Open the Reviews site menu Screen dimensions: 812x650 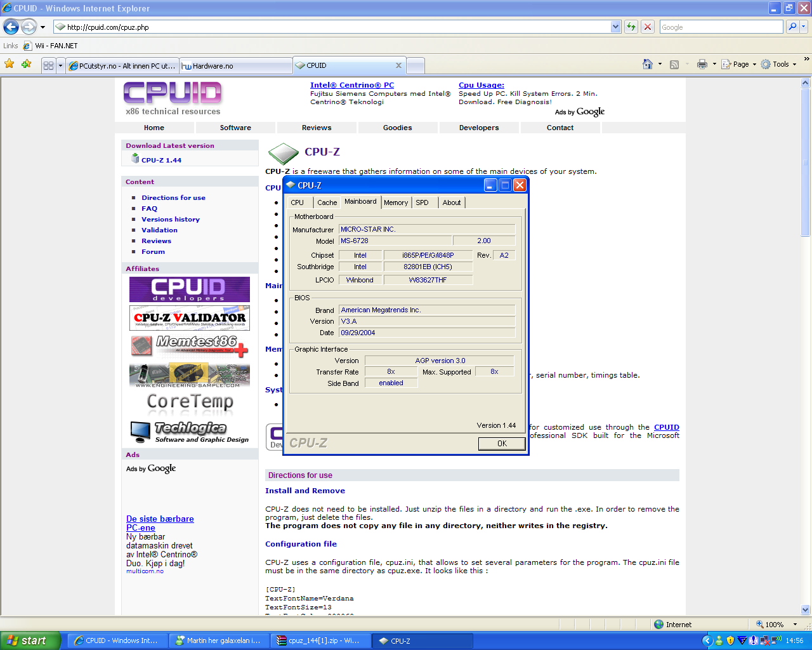click(x=317, y=128)
